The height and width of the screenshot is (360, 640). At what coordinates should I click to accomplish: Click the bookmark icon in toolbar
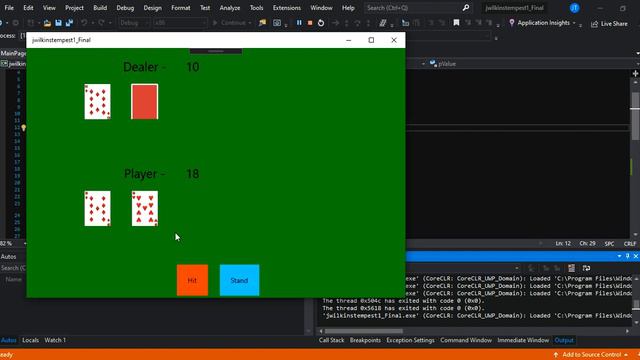click(x=456, y=23)
